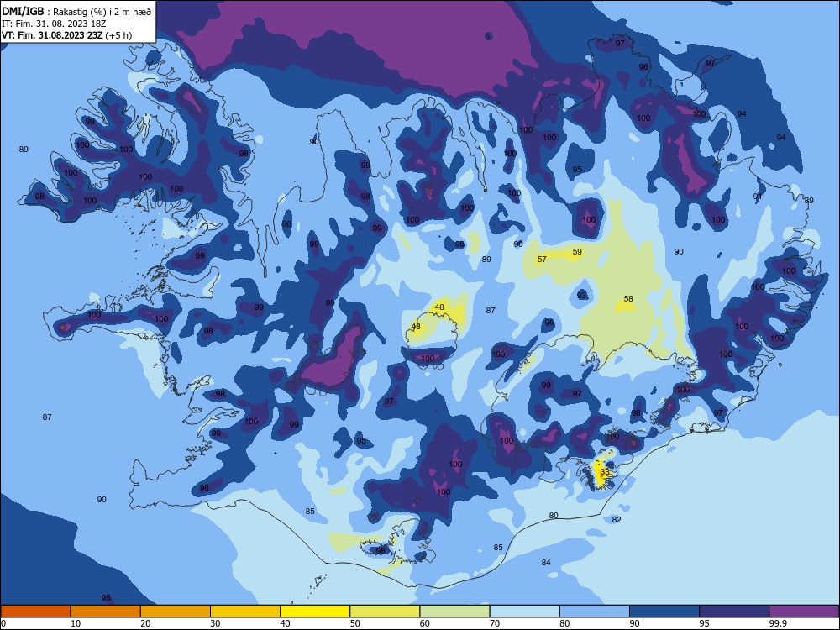
Task: Click the '40' legend scale label
Action: [285, 623]
